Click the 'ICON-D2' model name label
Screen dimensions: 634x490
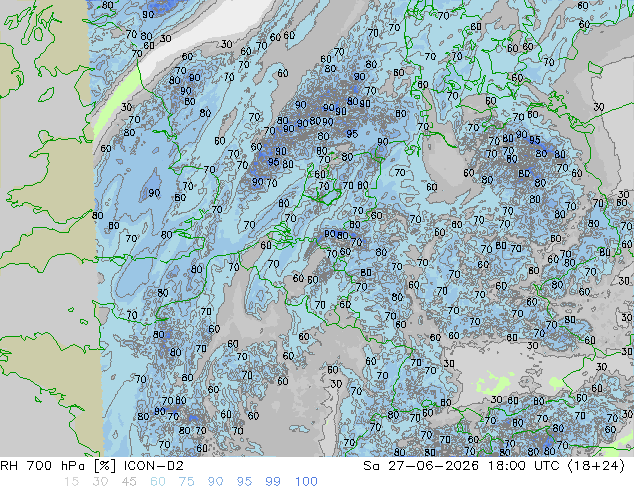tap(154, 466)
